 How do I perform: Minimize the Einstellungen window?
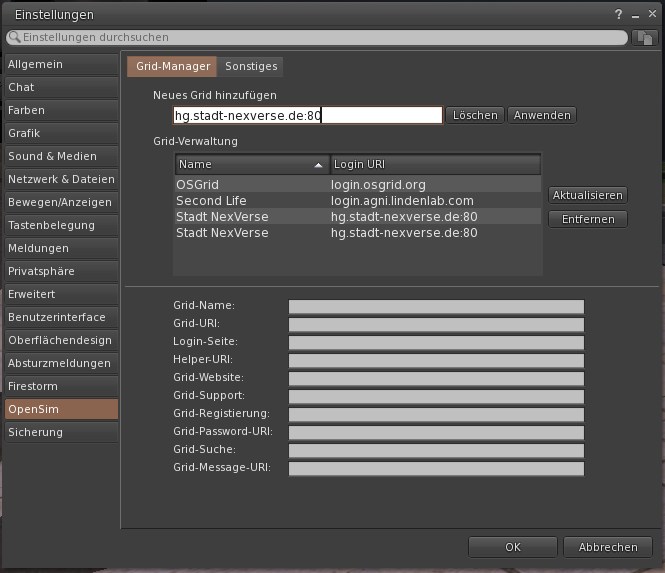pyautogui.click(x=635, y=16)
